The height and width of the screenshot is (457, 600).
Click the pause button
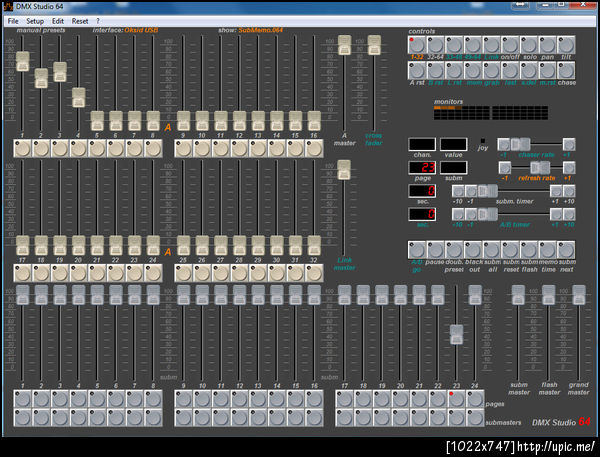coord(436,250)
